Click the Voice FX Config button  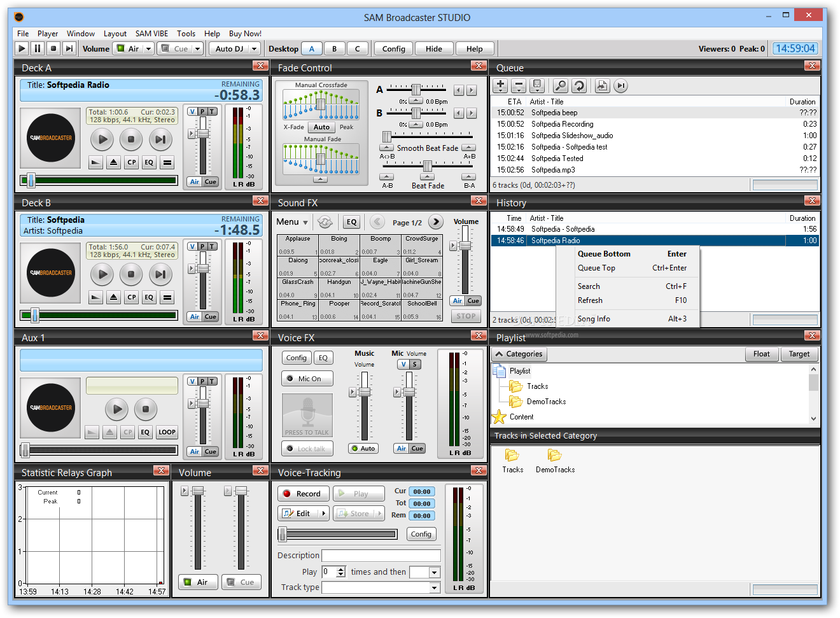(296, 358)
